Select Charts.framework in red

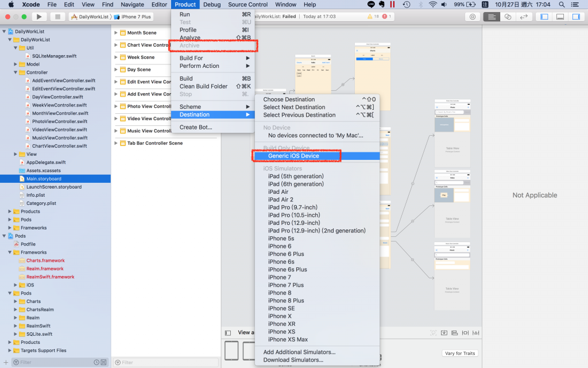point(45,260)
